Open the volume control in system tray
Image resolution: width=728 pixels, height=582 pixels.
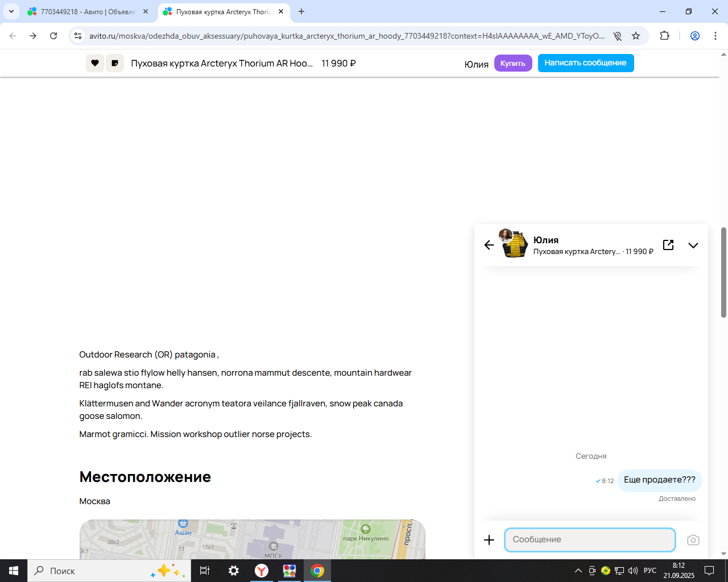(633, 571)
